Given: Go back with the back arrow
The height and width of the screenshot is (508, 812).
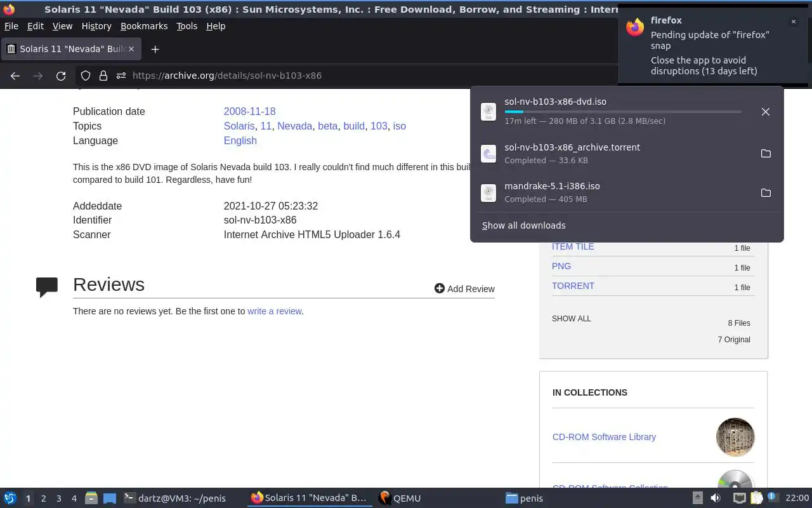Looking at the screenshot, I should point(15,76).
